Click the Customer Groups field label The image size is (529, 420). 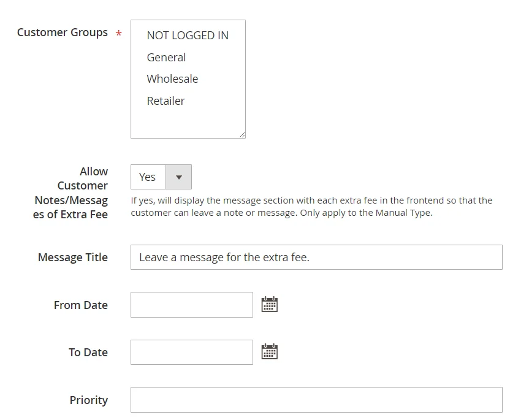(x=63, y=33)
